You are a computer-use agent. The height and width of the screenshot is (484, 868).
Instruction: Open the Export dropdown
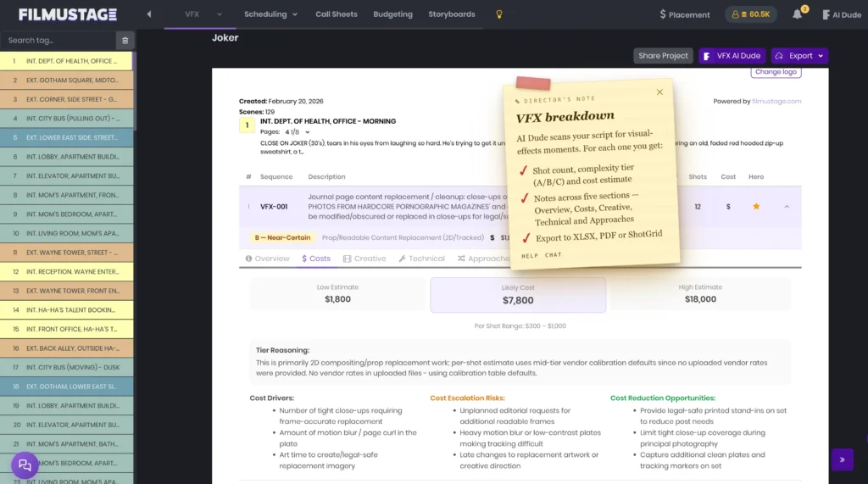(x=800, y=56)
